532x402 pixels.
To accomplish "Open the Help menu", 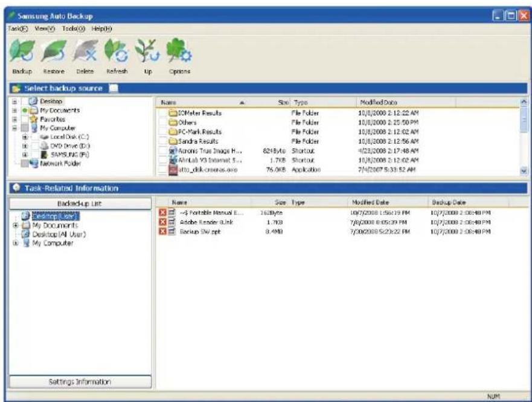I will (x=101, y=29).
